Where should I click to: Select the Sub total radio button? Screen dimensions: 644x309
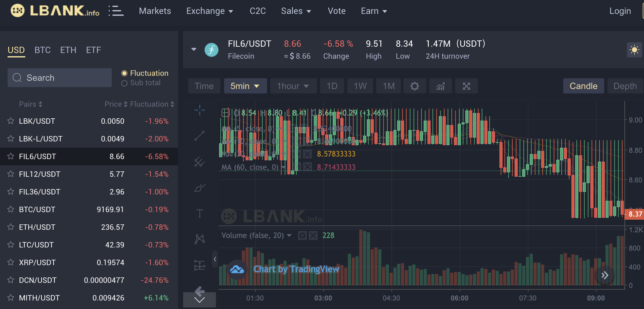click(x=124, y=83)
